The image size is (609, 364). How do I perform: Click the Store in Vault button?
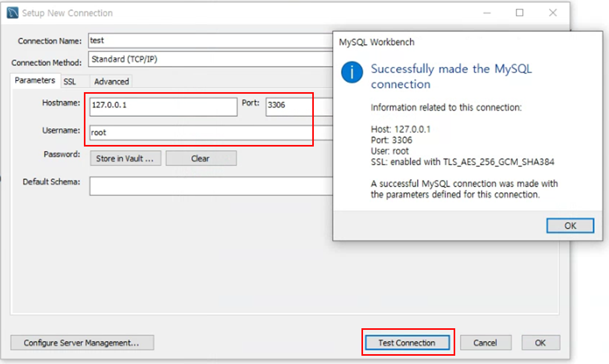point(125,158)
